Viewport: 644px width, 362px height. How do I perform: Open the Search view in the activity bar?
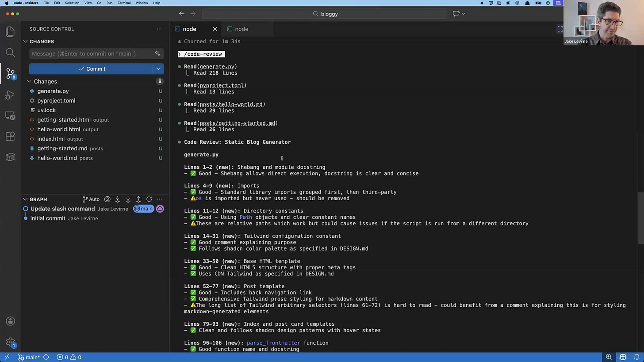tap(10, 53)
